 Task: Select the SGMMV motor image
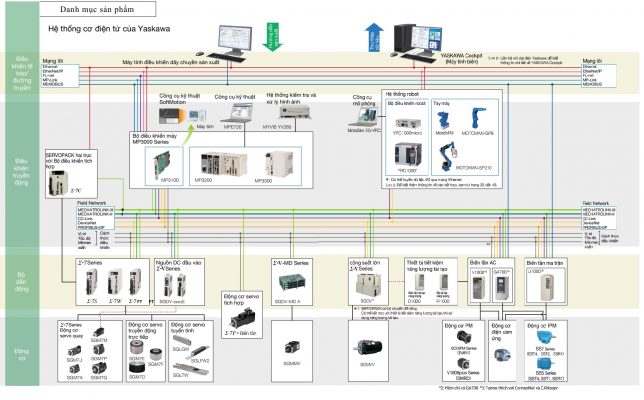292,348
